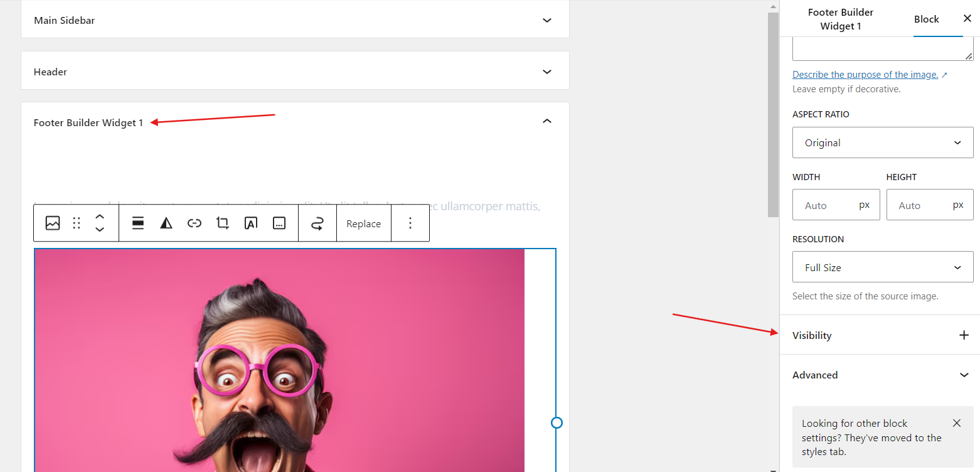Switch to the Block tab
The image size is (980, 472).
click(926, 19)
